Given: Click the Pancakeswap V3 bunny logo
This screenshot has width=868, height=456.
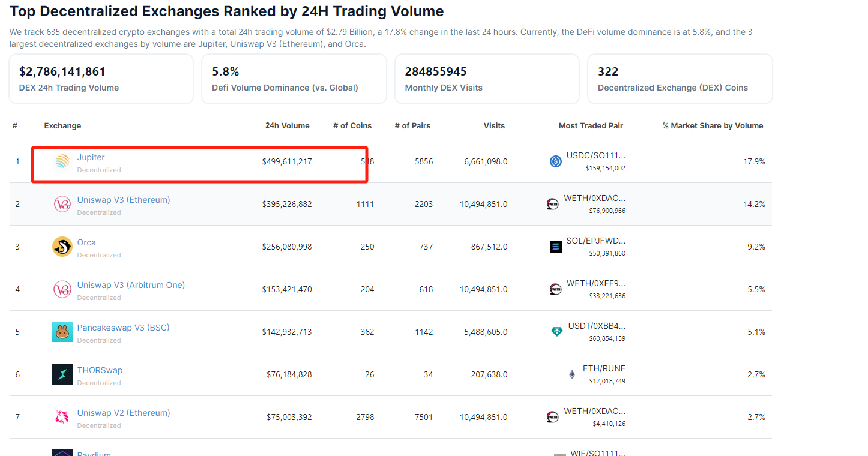Looking at the screenshot, I should point(62,332).
